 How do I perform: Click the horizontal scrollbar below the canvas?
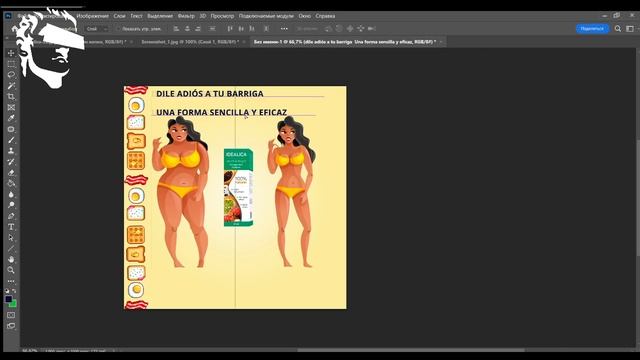pyautogui.click(x=411, y=350)
